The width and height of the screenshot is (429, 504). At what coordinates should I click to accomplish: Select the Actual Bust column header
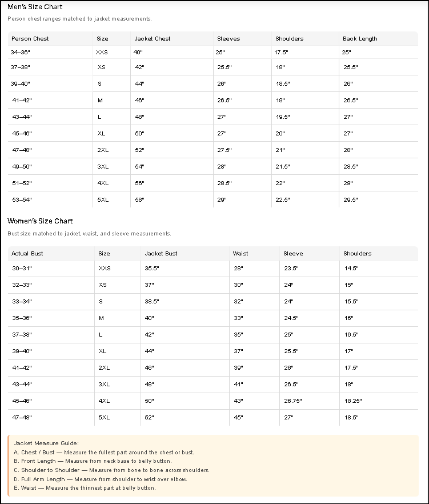tap(27, 254)
